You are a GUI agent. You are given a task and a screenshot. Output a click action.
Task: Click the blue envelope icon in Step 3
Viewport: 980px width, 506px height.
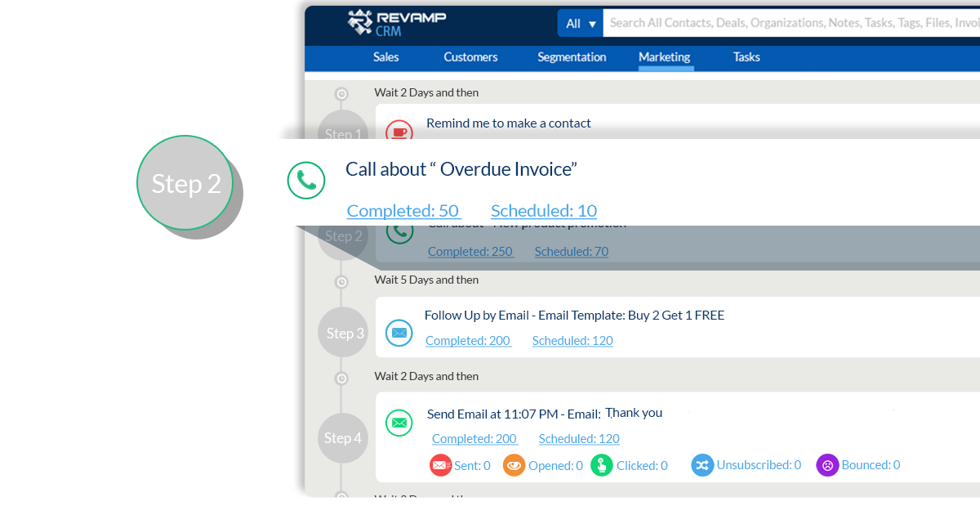pos(399,333)
